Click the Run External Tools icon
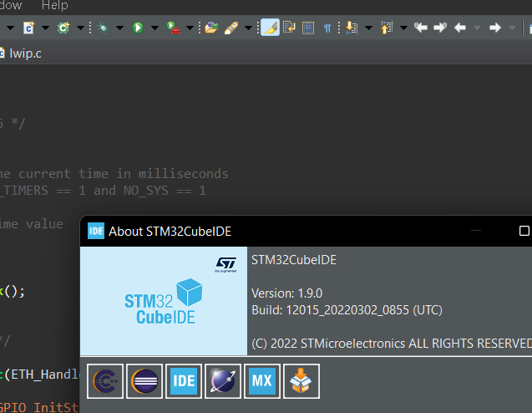Viewport: 532px width, 413px height. [174, 28]
